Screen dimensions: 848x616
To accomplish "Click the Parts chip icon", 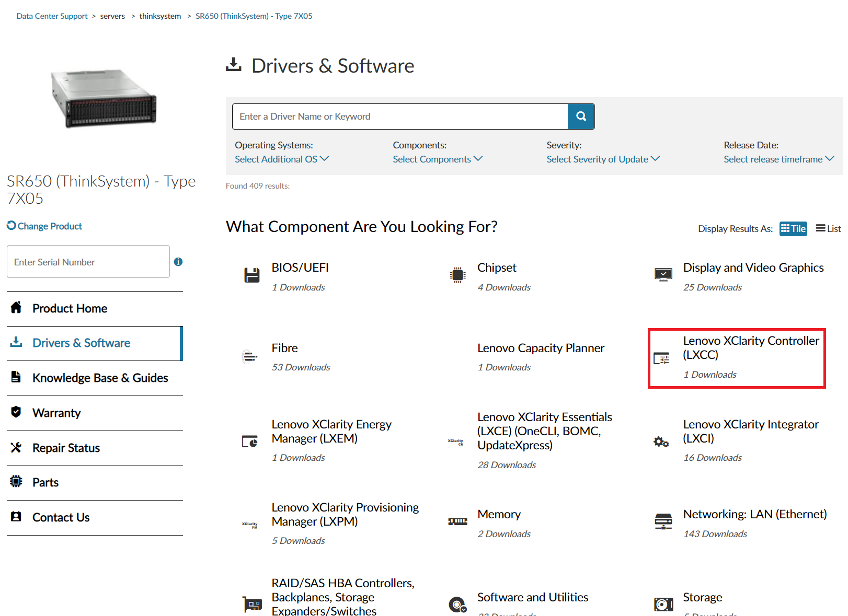I will point(16,481).
